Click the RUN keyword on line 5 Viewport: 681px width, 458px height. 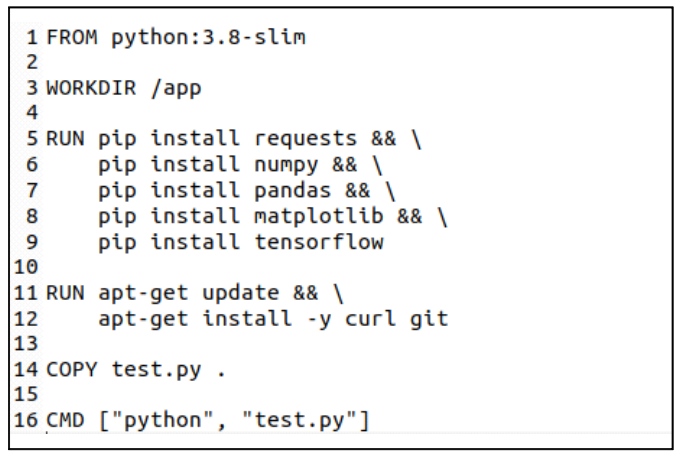pos(65,139)
